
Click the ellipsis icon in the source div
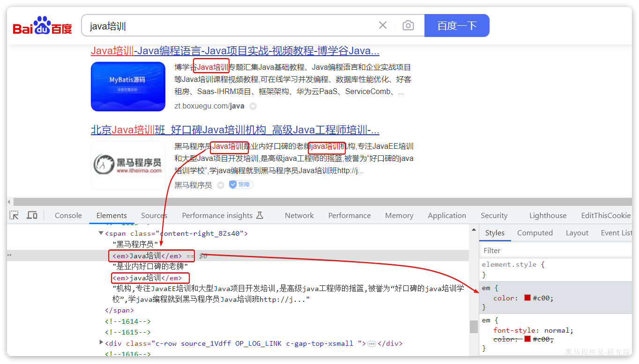(372, 343)
